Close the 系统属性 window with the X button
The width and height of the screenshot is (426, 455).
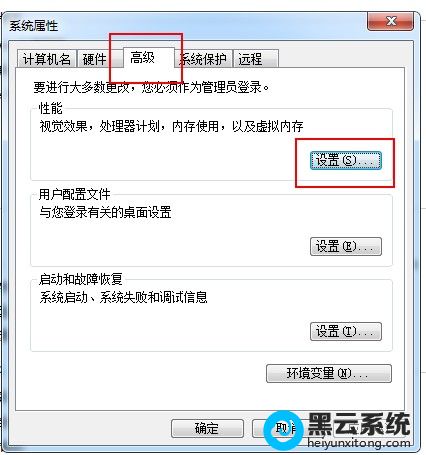pos(391,21)
